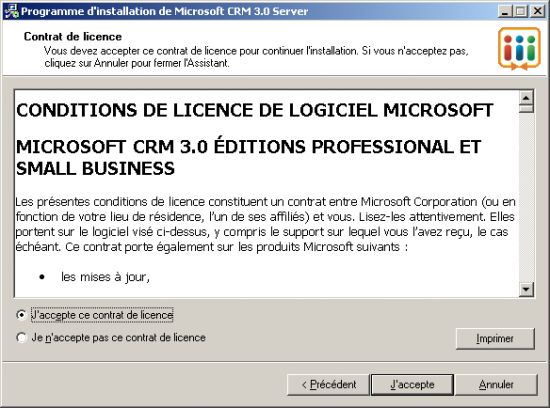The height and width of the screenshot is (408, 550).
Task: Click the greyed-out maximize window button
Action: [x=521, y=11]
